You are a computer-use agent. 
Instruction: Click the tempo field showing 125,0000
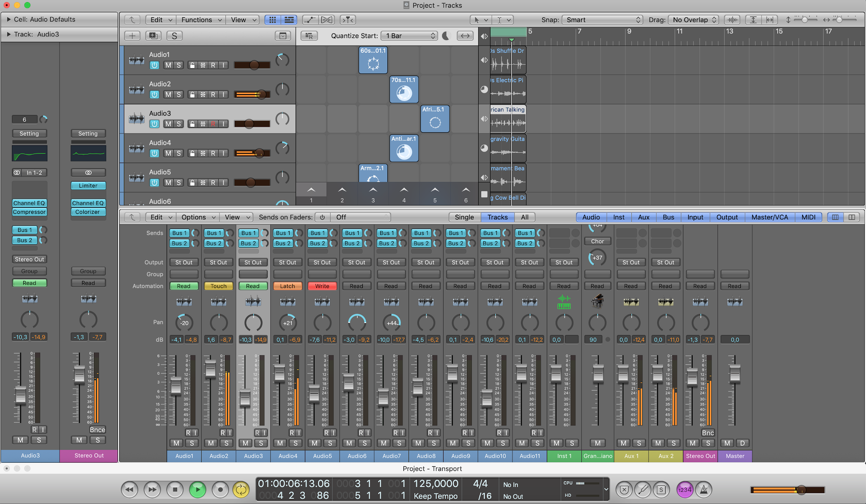(x=436, y=484)
